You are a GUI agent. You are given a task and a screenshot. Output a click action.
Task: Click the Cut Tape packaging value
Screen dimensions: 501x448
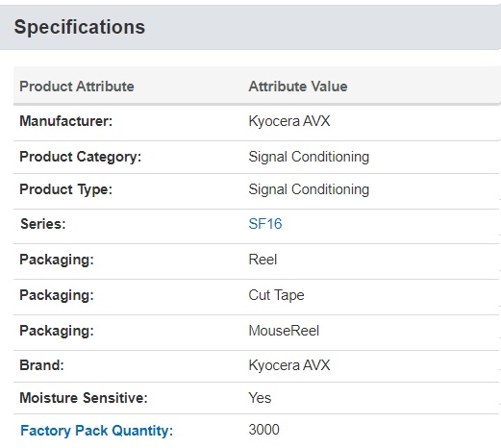[276, 295]
